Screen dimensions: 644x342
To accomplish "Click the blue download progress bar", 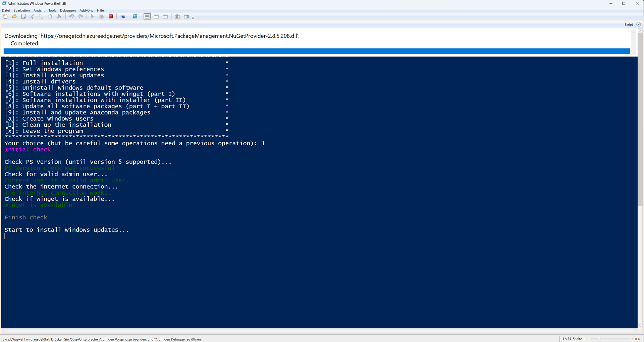I will pyautogui.click(x=317, y=51).
